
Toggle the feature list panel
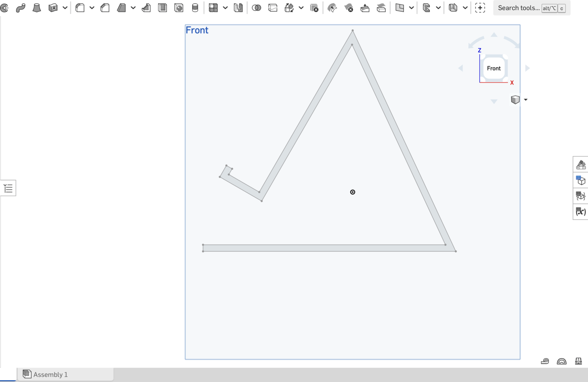[x=8, y=188]
